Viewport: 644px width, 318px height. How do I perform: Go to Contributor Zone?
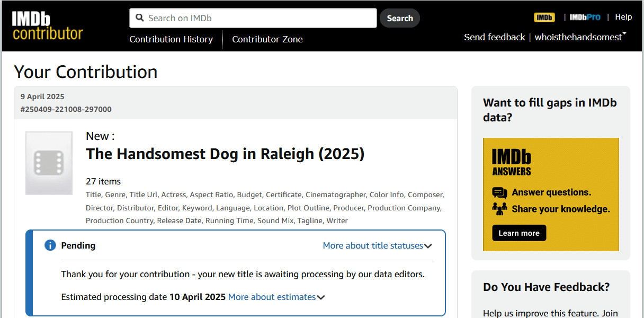267,39
